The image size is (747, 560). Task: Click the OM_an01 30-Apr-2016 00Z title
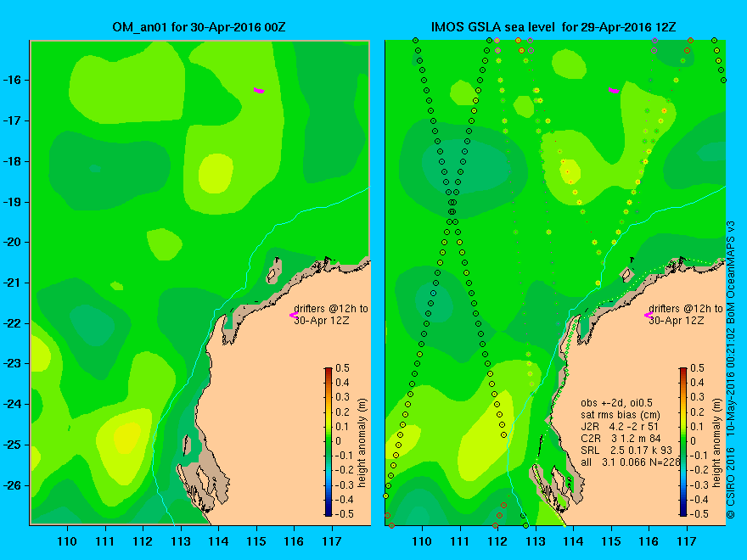coord(199,27)
